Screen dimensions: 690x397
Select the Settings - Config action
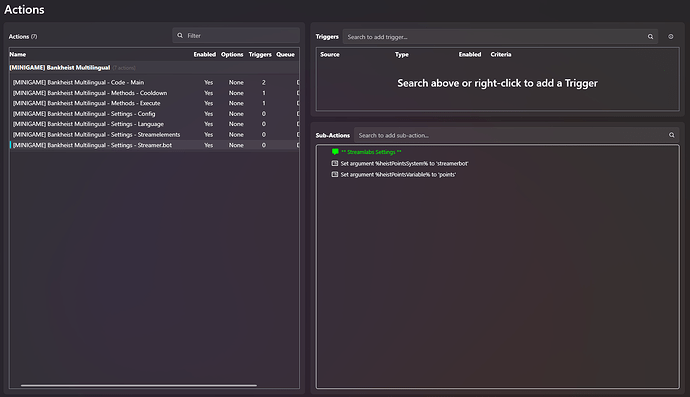click(154, 114)
